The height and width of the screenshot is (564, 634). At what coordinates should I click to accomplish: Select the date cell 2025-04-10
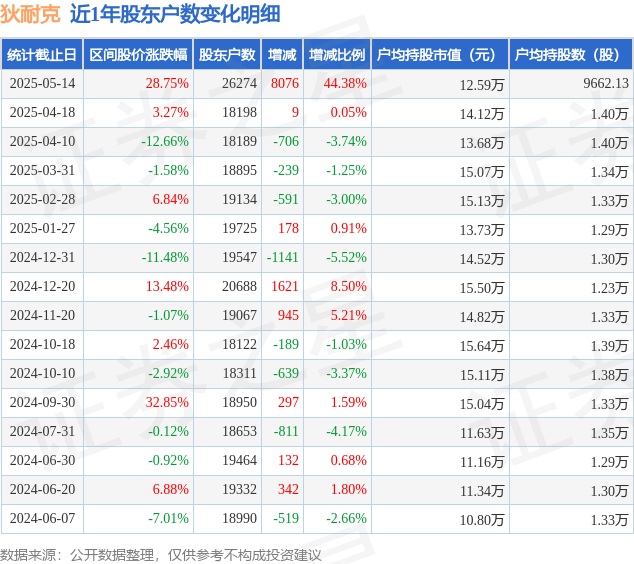pyautogui.click(x=42, y=142)
